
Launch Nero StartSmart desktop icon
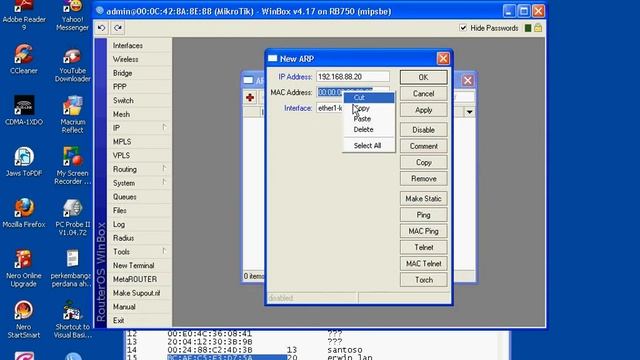(24, 320)
